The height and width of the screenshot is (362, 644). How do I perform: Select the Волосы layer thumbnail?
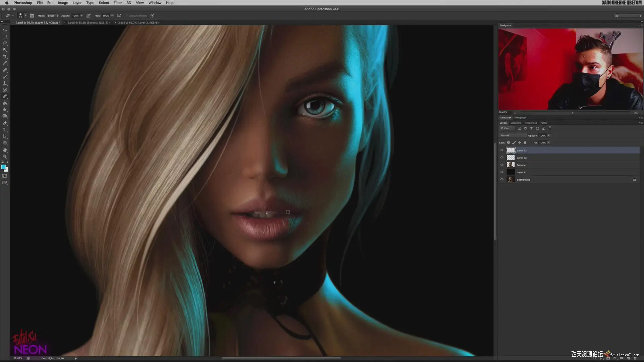point(511,165)
